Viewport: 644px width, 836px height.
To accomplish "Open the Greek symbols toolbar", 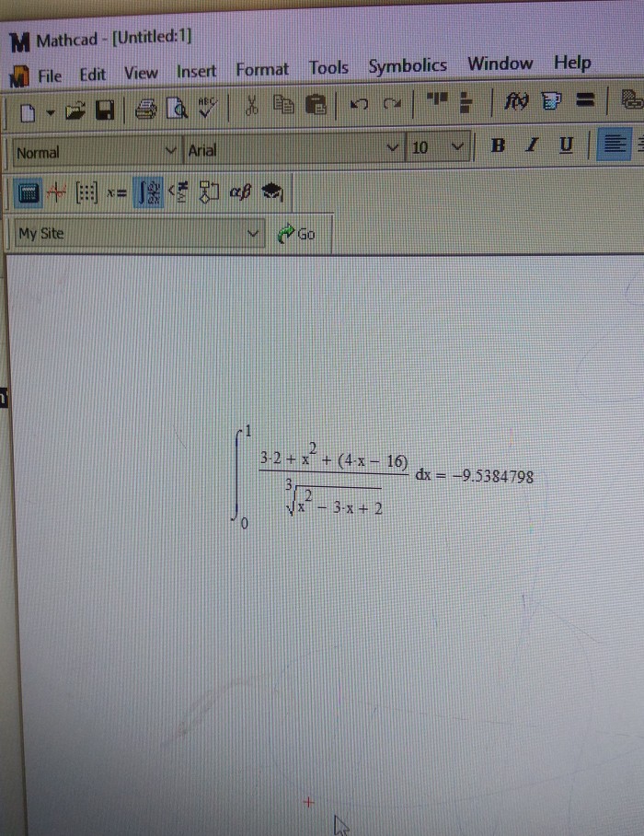I will point(239,192).
